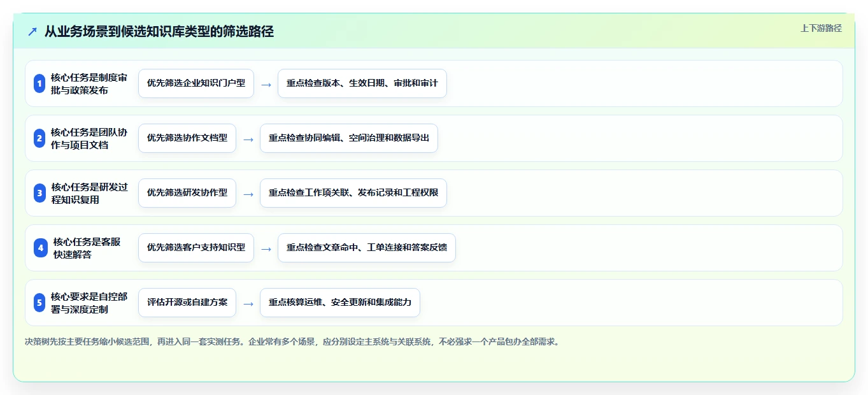Click arrow after 优先筛选客户支持知识型
868x395 pixels.
coord(266,248)
